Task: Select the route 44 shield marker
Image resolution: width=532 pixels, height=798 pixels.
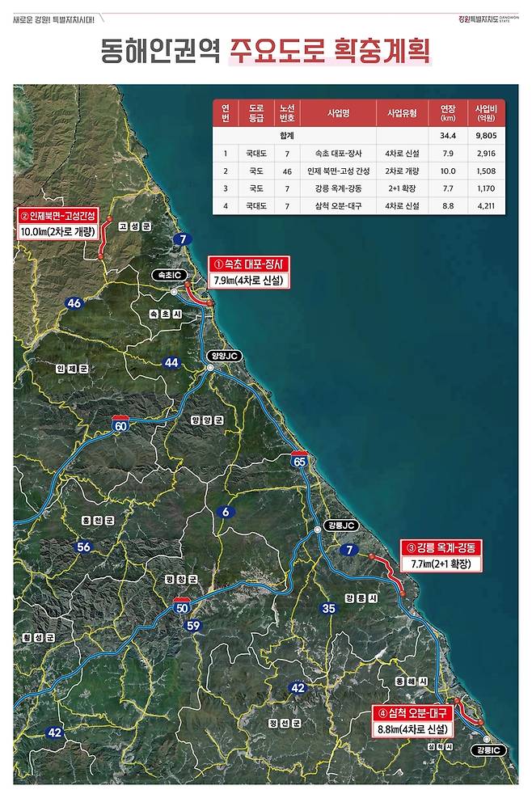Action: (171, 363)
